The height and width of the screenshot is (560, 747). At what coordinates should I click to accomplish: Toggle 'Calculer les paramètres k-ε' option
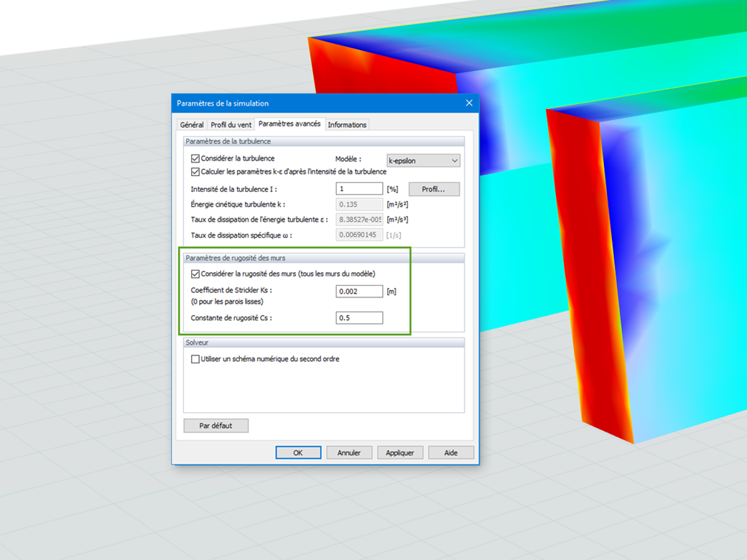[x=195, y=172]
